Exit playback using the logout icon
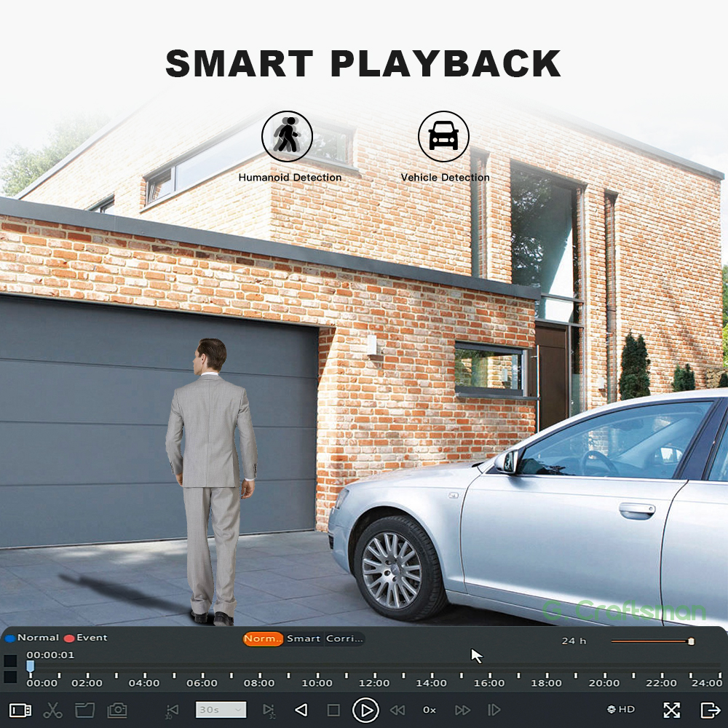The width and height of the screenshot is (728, 728). 709,710
